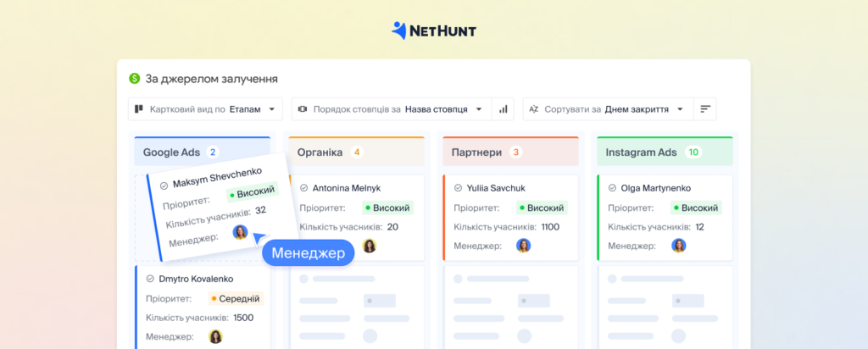
Task: Toggle check circle on Yuliia Savchuk card
Action: (458, 188)
